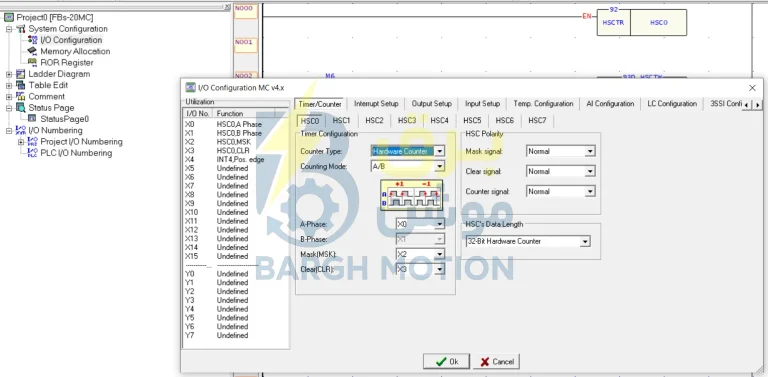
Task: Select the Y0 Undefined utilization row
Action: pos(235,274)
